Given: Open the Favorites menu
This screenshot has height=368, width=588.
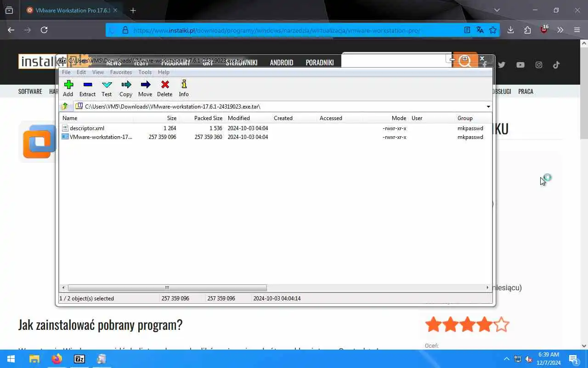Looking at the screenshot, I should click(121, 72).
